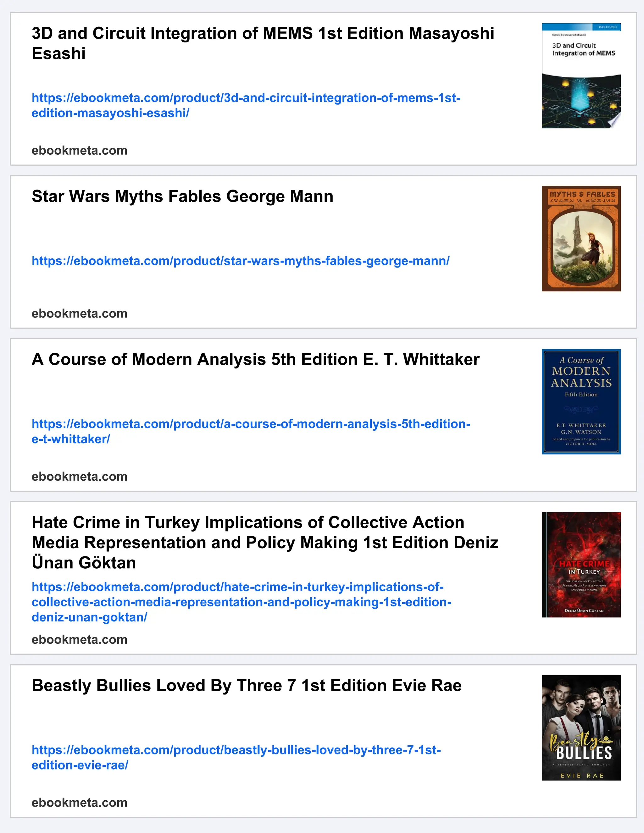Click the Beastly Bullies Evie Rae cover
The image size is (644, 833).
581,728
